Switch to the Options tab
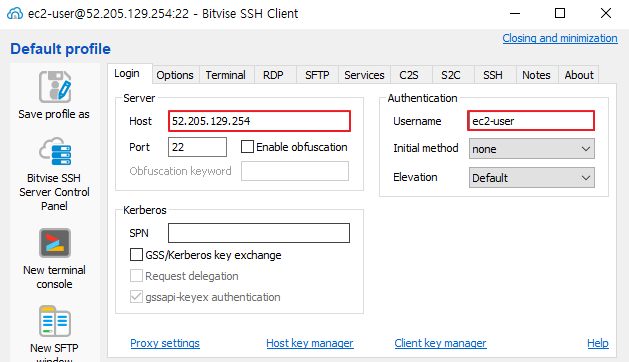 click(x=175, y=75)
